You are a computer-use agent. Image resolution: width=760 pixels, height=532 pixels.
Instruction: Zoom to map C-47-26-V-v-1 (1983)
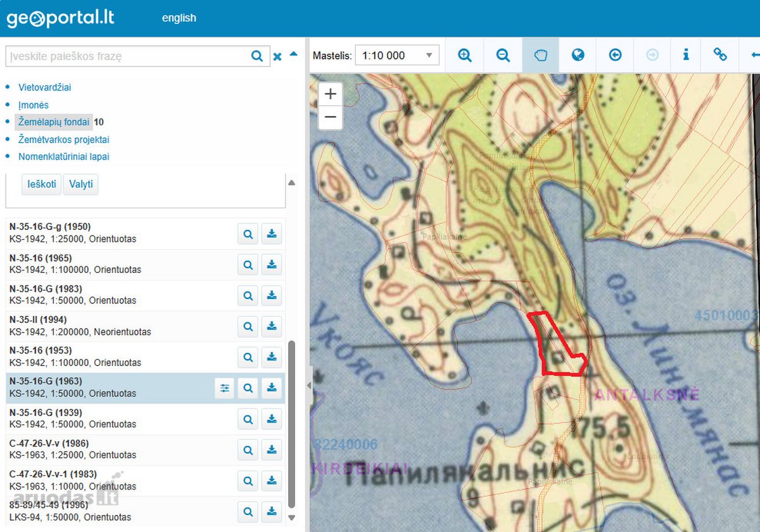[248, 481]
